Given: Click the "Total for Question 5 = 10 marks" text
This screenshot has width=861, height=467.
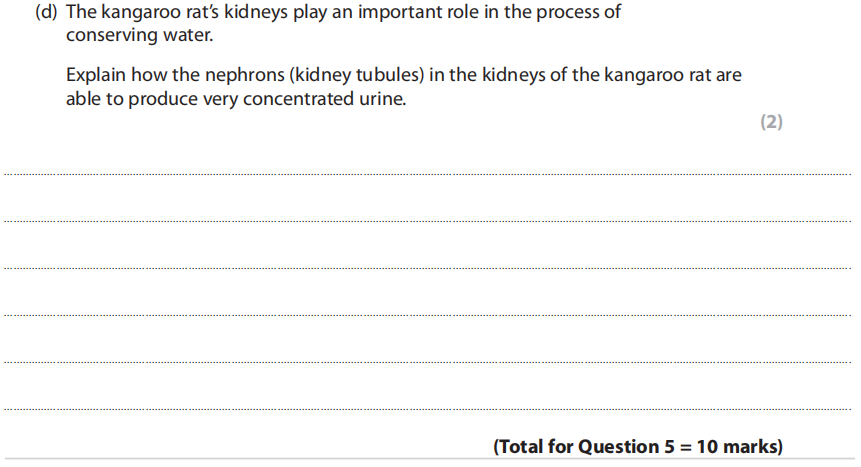Looking at the screenshot, I should tap(638, 446).
